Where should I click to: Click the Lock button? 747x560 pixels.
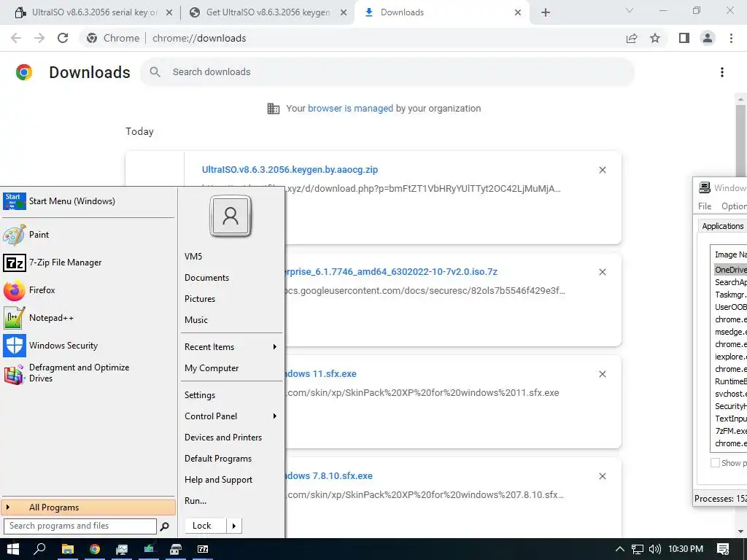pos(205,526)
